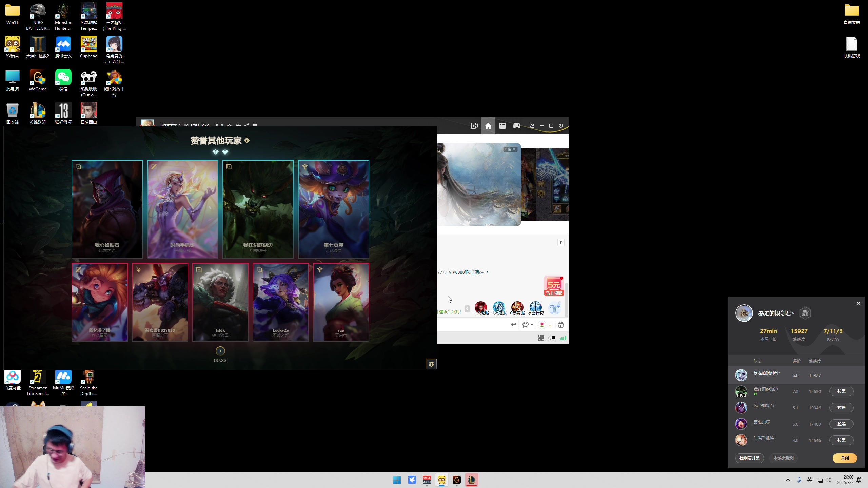This screenshot has width=868, height=488.
Task: Expand the hidden tray icons chevron
Action: [788, 480]
